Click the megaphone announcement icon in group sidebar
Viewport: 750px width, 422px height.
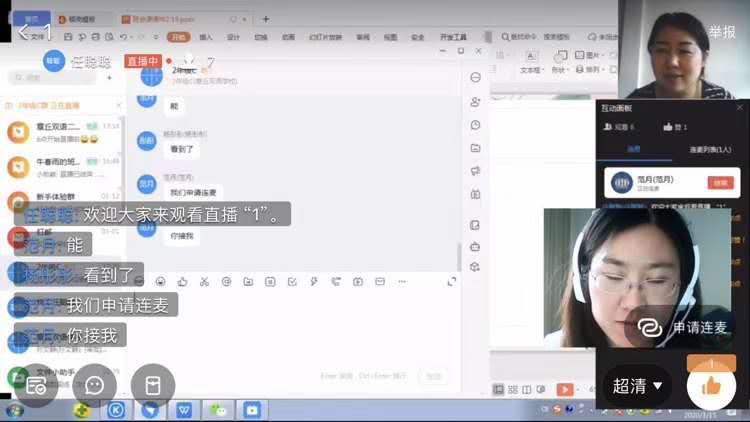pos(475,171)
